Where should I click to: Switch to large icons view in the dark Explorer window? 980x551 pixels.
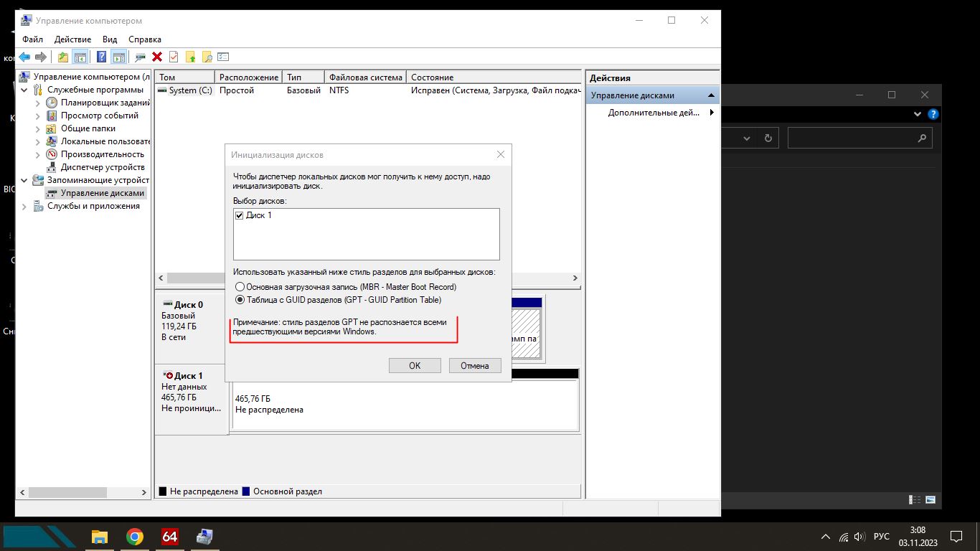tap(930, 499)
